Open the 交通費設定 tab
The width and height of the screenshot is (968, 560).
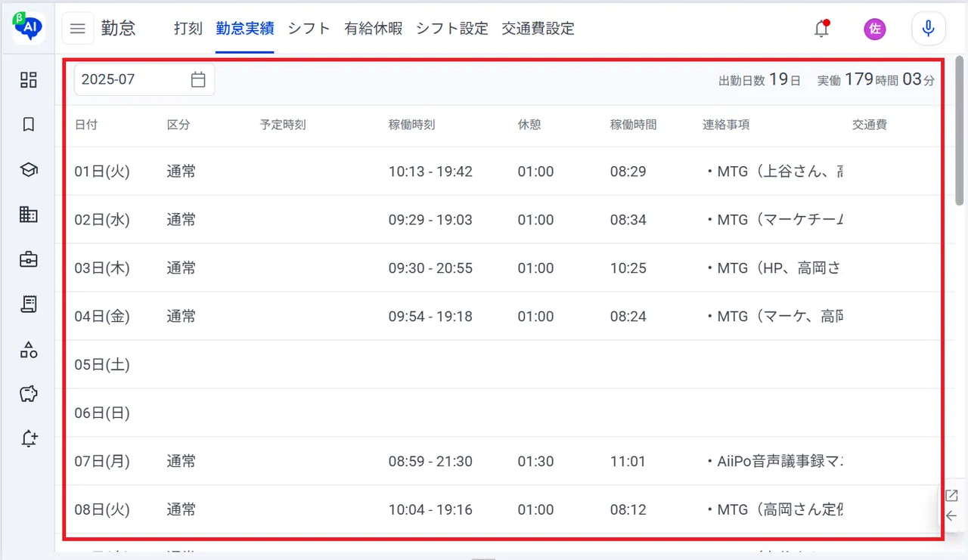pos(538,29)
